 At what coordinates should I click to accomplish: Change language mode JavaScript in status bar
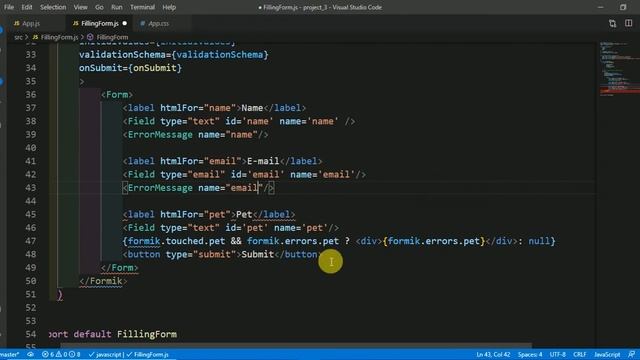coord(607,355)
